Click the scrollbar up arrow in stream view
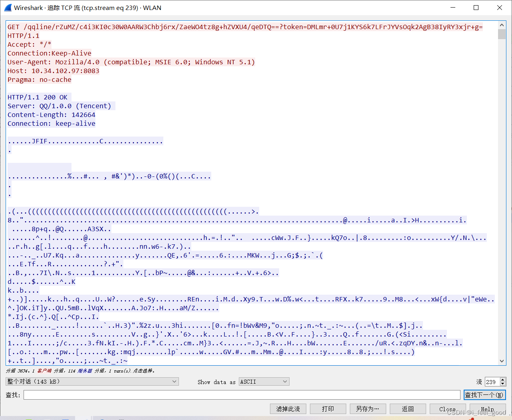Viewport: 512px width, 420px height. click(x=502, y=25)
